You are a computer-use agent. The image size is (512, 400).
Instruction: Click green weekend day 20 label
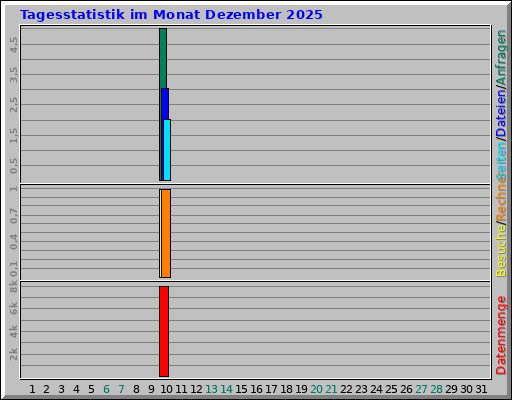pos(316,389)
